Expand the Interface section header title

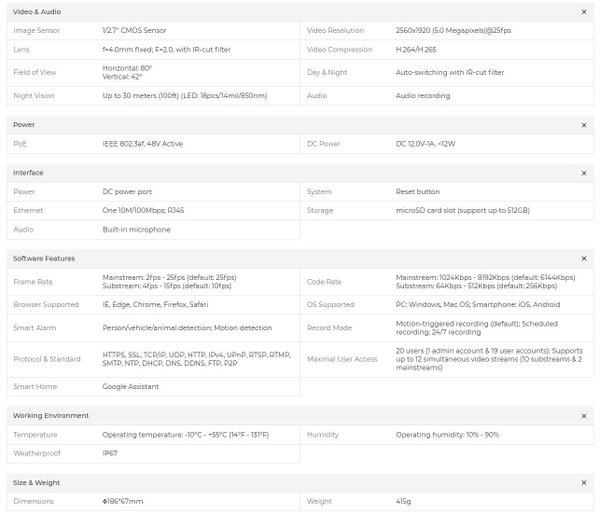(x=28, y=173)
